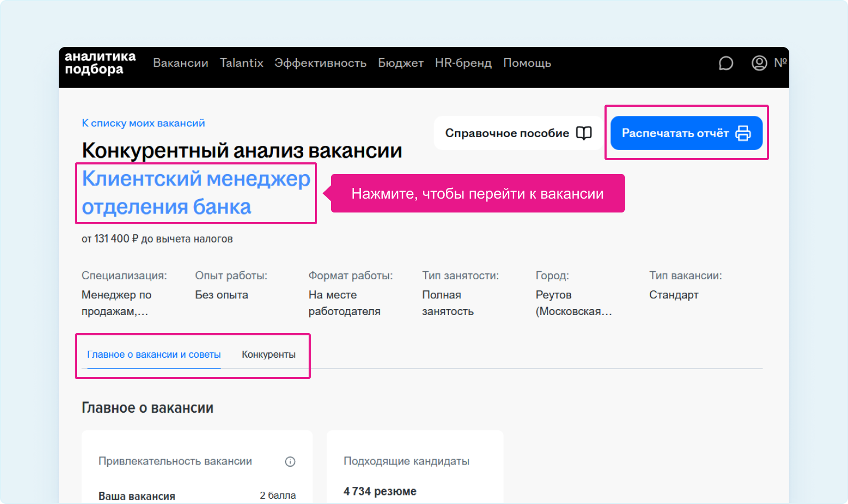Open the HR-бренд navigation item

pos(463,63)
